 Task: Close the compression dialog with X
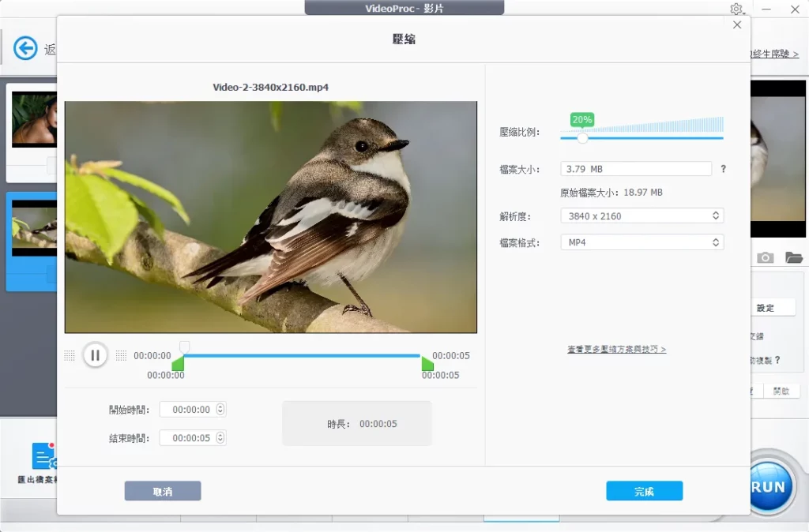click(x=737, y=25)
